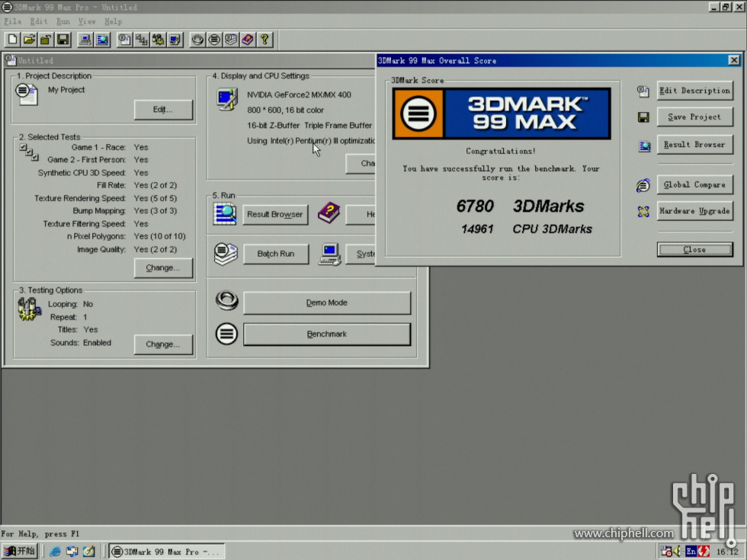Click the Benchmark run toolbar icon
This screenshot has width=747, height=560.
tap(214, 40)
